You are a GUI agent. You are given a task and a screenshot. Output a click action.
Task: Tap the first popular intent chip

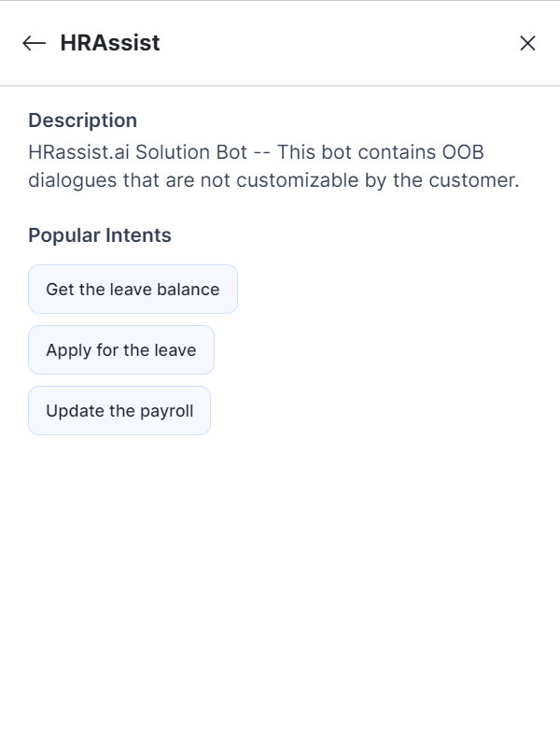(133, 290)
